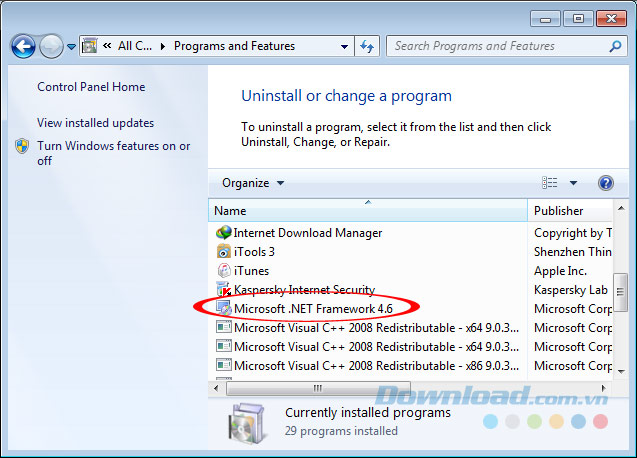Click the iTools 3 camera icon
Image resolution: width=637 pixels, height=458 pixels.
(223, 252)
